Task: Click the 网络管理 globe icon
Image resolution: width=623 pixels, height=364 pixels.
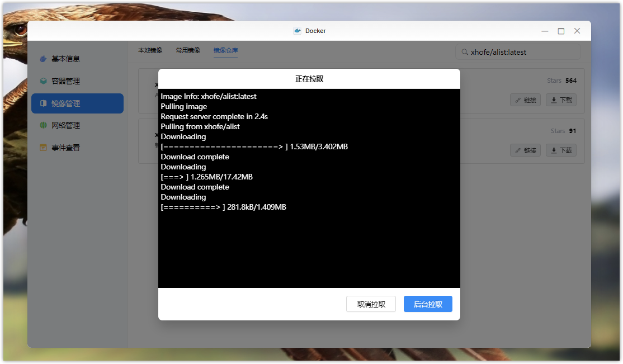Action: point(43,125)
